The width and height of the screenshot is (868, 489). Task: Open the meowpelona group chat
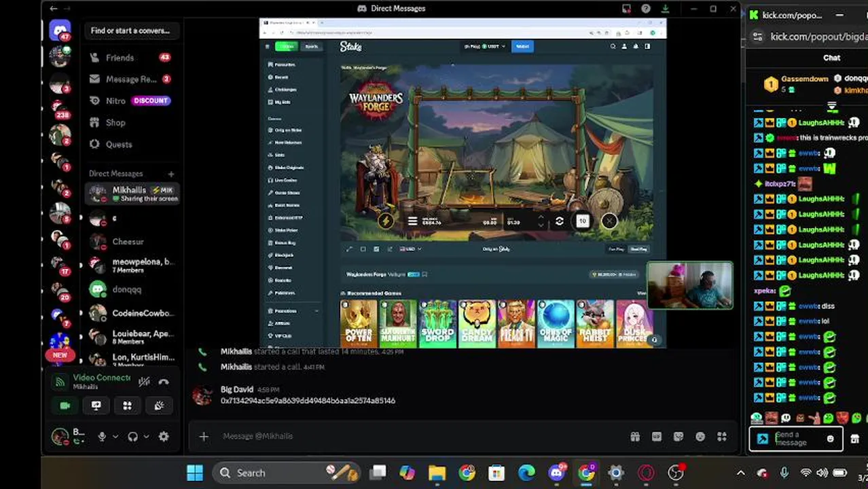coord(132,265)
